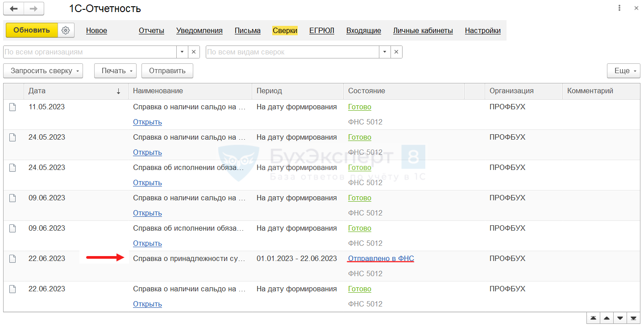644x327 pixels.
Task: Close the 1С-Отчетность form with the X
Action: coord(636,8)
